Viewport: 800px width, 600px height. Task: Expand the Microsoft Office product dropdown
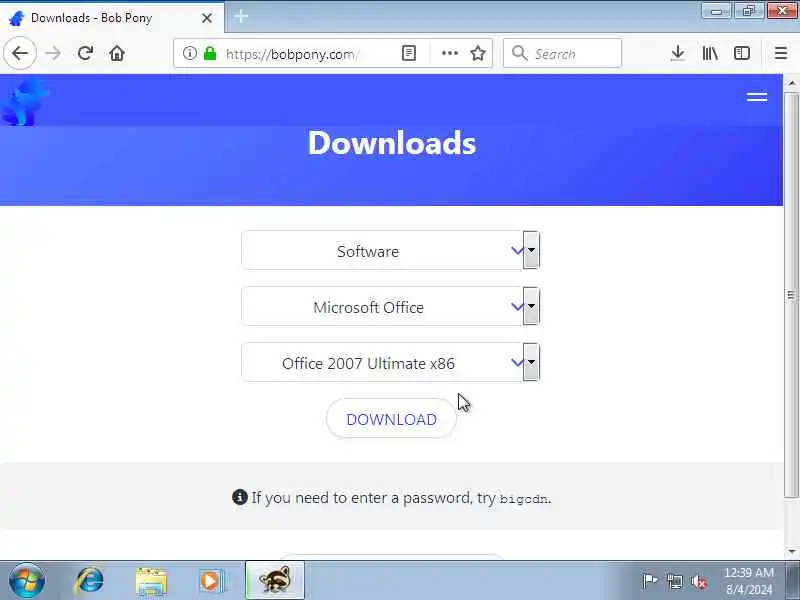(x=390, y=307)
